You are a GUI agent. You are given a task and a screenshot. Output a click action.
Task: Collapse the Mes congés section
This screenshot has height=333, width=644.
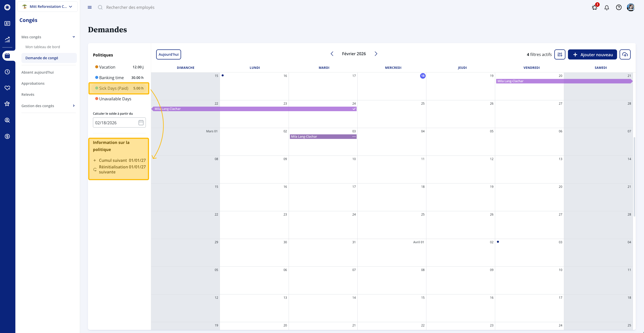pos(74,37)
